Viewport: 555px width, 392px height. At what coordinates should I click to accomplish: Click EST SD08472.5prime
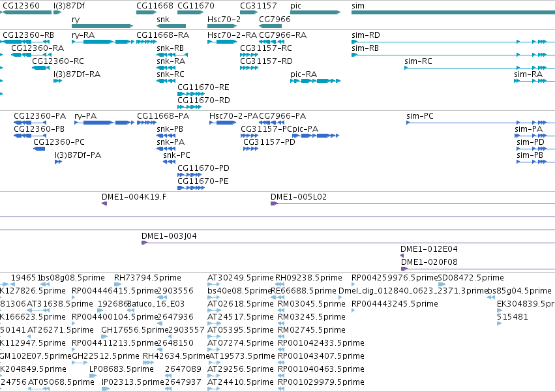(471, 278)
